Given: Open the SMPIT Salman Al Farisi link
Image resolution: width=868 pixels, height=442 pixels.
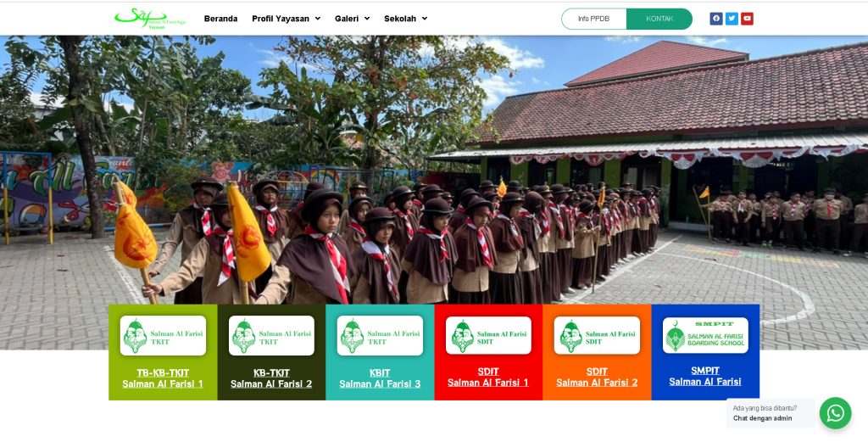Looking at the screenshot, I should [705, 376].
